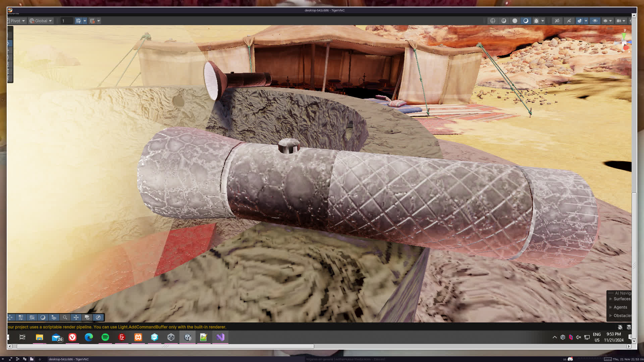Toggle scene visibility eye icon
The image size is (644, 362).
595,21
